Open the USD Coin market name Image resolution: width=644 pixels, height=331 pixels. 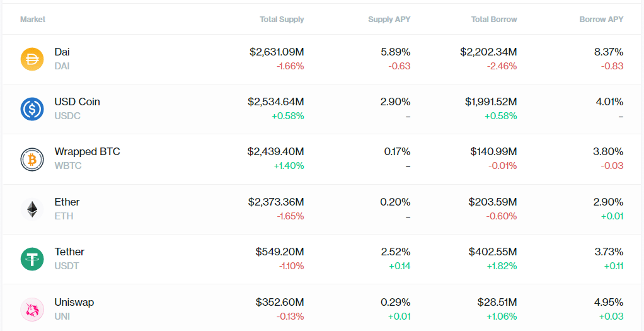[78, 102]
